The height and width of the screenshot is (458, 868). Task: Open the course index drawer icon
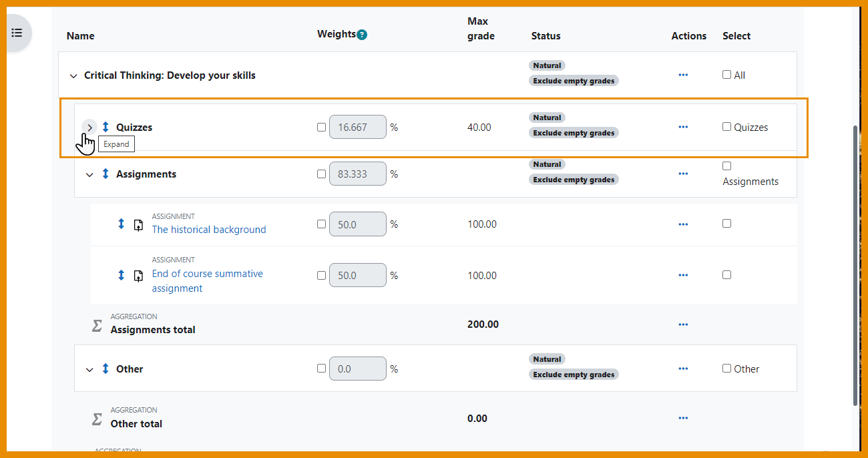coord(17,33)
